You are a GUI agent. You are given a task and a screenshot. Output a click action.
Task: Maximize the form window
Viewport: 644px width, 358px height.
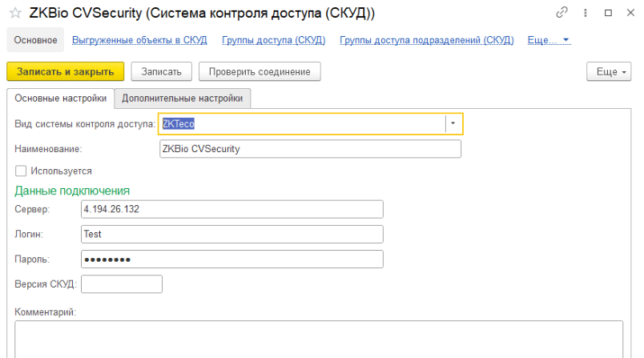coord(607,14)
